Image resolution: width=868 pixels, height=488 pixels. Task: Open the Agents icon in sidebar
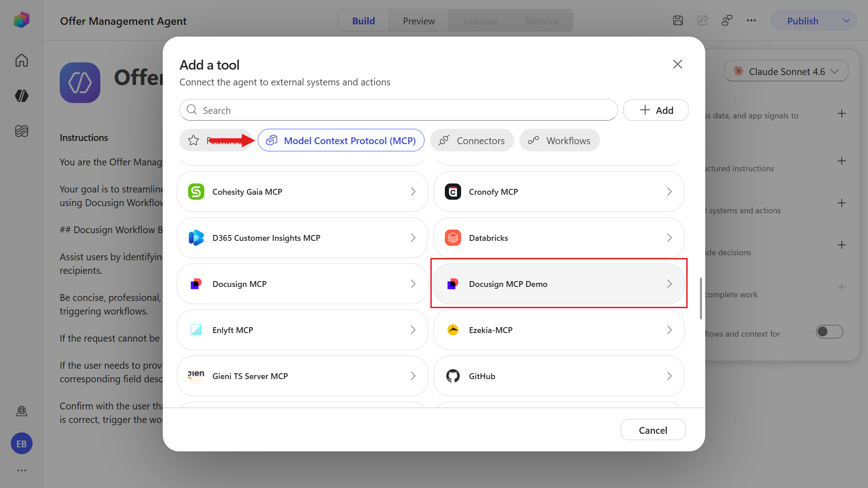(x=22, y=95)
